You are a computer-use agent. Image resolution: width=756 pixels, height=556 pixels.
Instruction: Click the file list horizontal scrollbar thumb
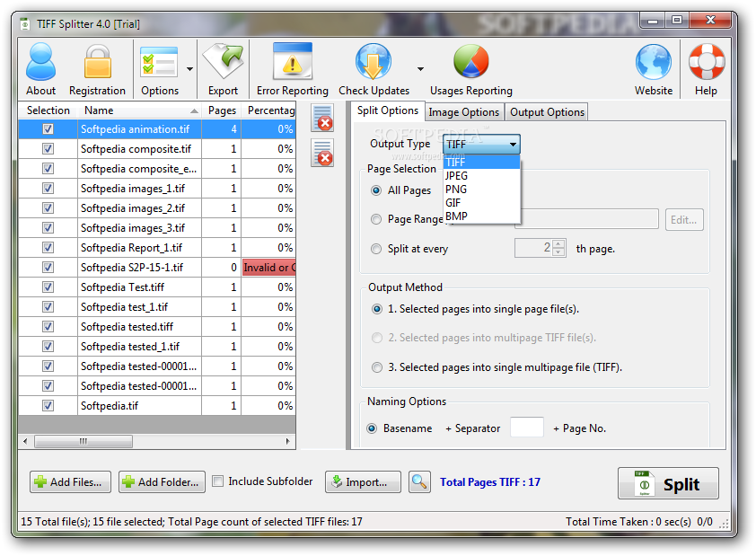tap(84, 441)
